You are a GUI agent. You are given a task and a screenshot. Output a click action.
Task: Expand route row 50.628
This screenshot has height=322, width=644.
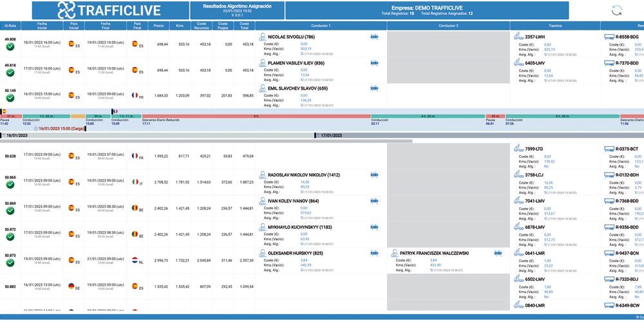10,156
